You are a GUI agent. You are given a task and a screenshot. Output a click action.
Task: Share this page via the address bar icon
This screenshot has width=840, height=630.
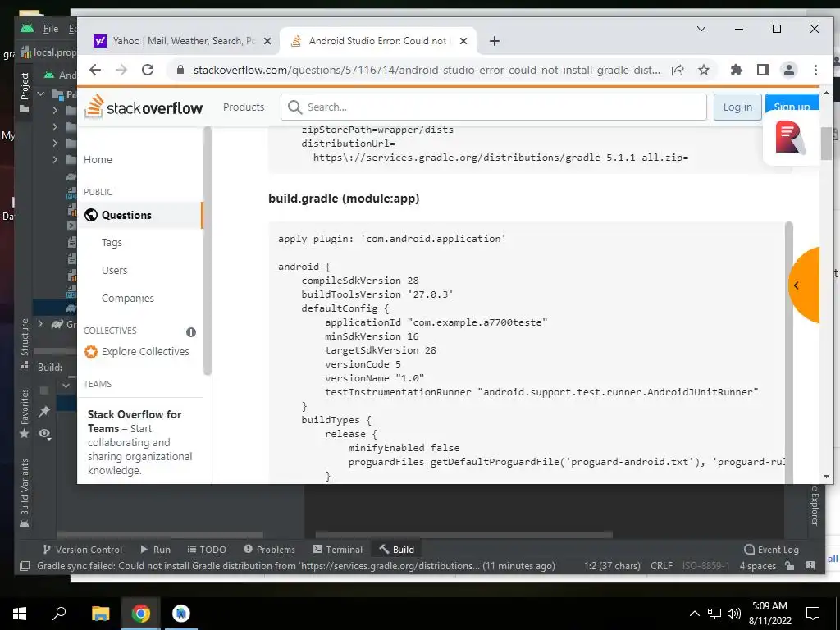click(x=678, y=70)
